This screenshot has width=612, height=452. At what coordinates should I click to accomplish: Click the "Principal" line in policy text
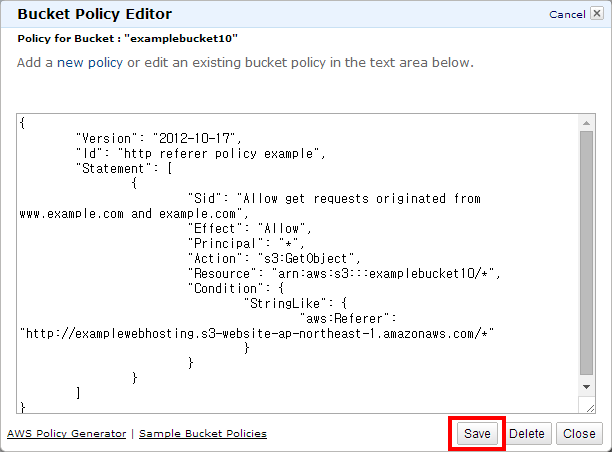pos(245,244)
